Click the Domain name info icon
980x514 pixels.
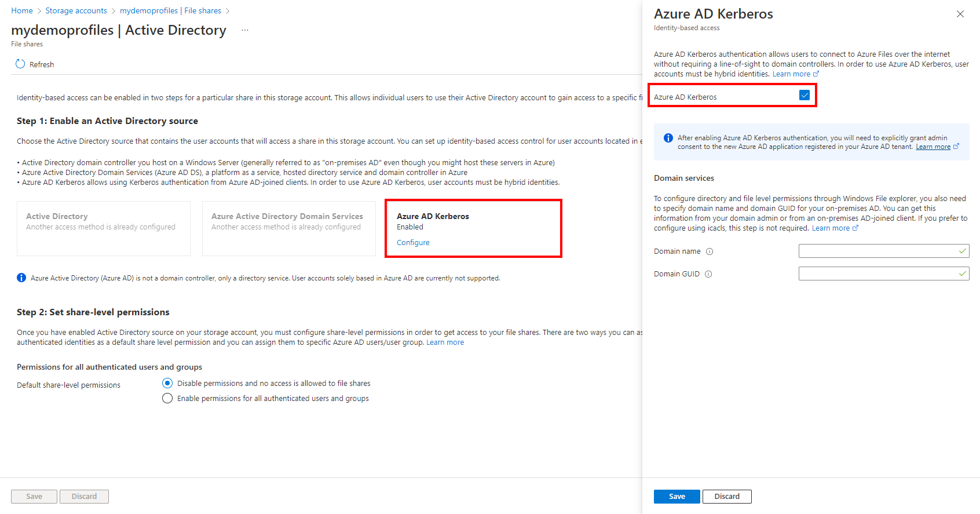coord(710,251)
